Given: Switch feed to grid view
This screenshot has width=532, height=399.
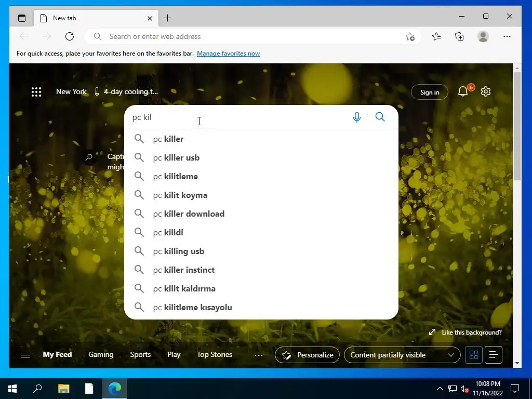Looking at the screenshot, I should point(474,355).
